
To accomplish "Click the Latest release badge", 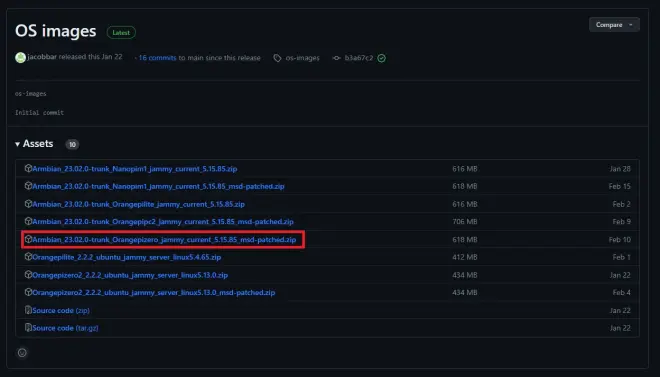I will 121,32.
